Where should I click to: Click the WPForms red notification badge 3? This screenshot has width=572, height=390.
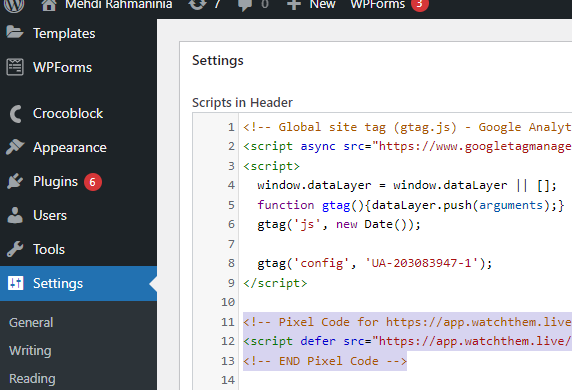420,4
